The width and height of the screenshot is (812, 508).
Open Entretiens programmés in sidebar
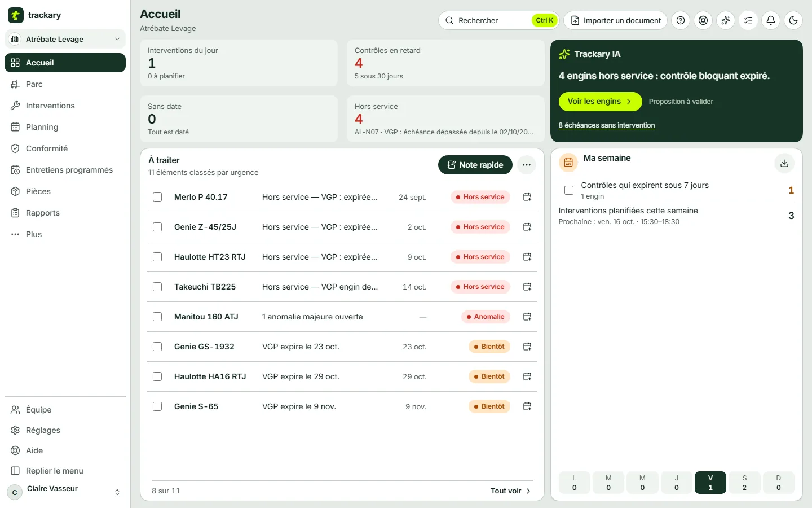(65, 170)
